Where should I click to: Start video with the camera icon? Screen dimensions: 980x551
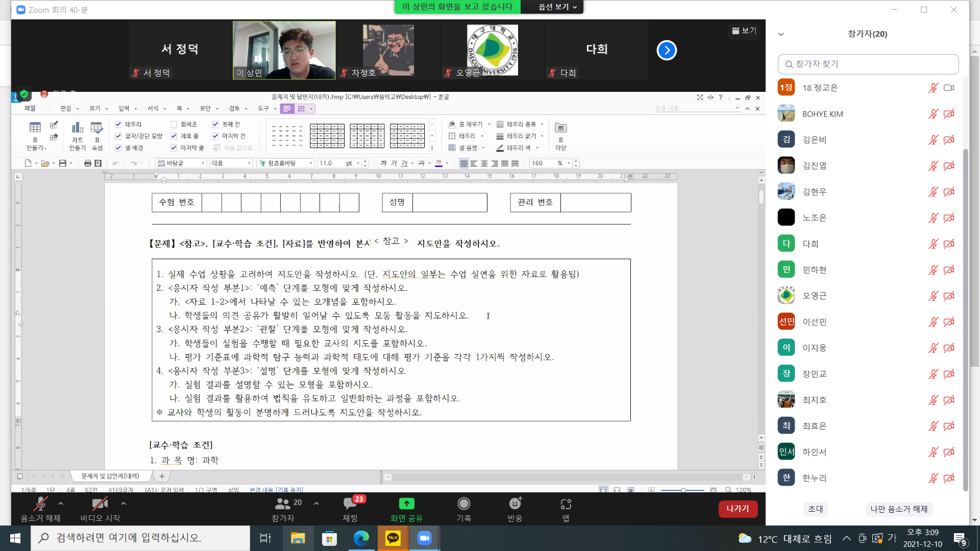[x=100, y=504]
